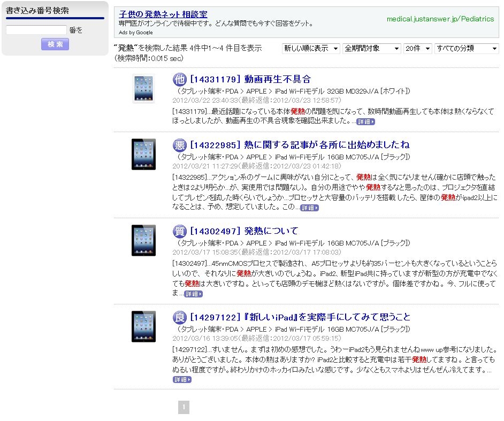Click the 子供の発熱ネット相談室 ad link
The width and height of the screenshot is (504, 421).
tap(163, 14)
